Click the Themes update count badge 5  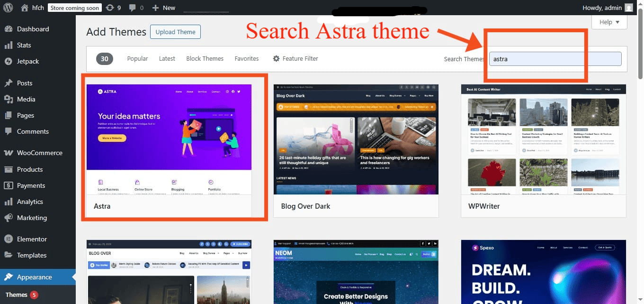(x=34, y=295)
